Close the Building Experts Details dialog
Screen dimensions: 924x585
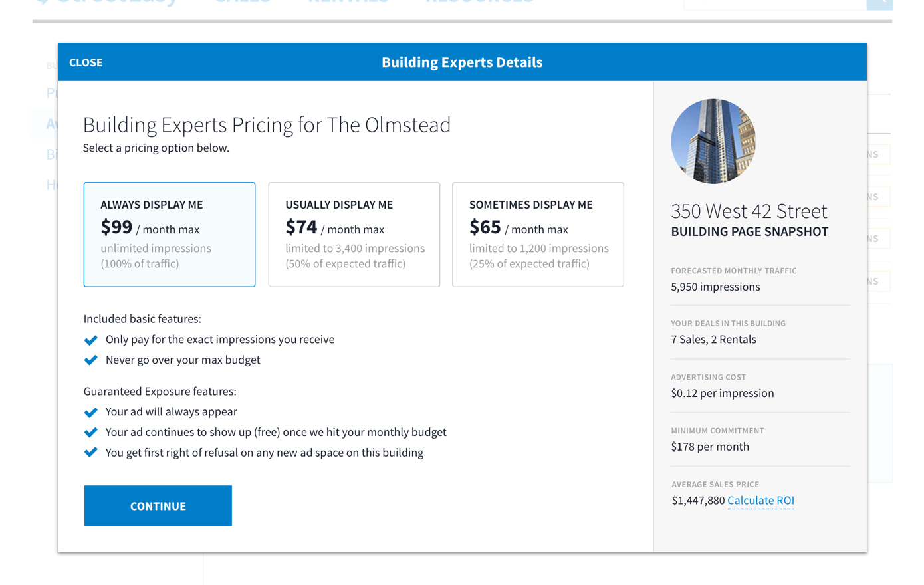pyautogui.click(x=86, y=62)
